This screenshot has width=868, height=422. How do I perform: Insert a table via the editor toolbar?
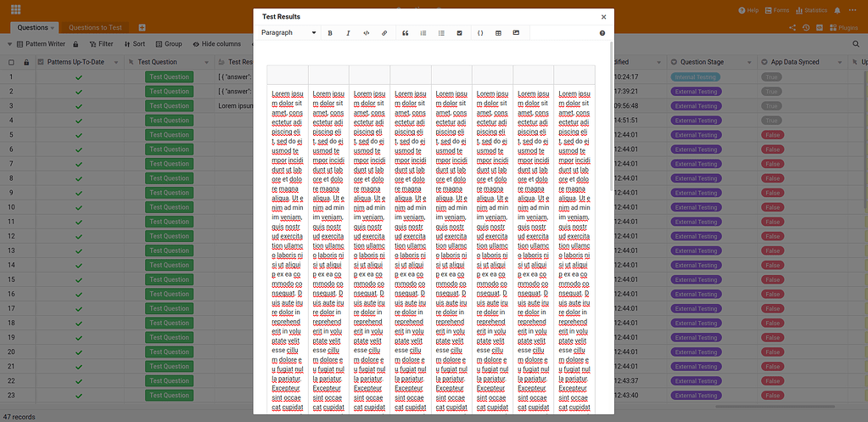[498, 33]
